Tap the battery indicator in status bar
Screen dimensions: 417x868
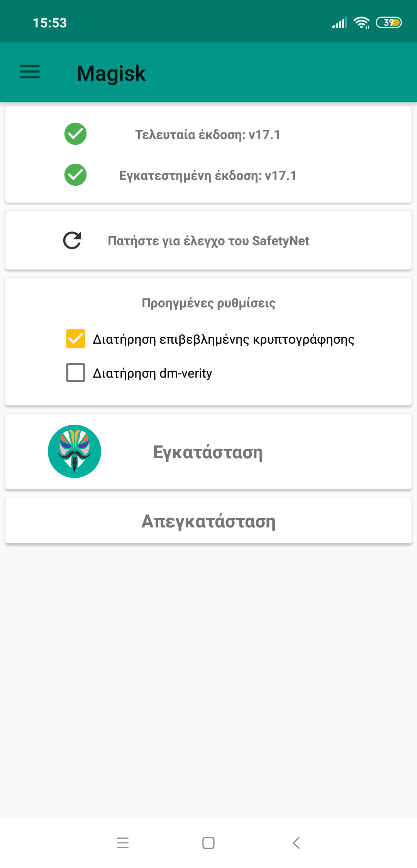388,23
